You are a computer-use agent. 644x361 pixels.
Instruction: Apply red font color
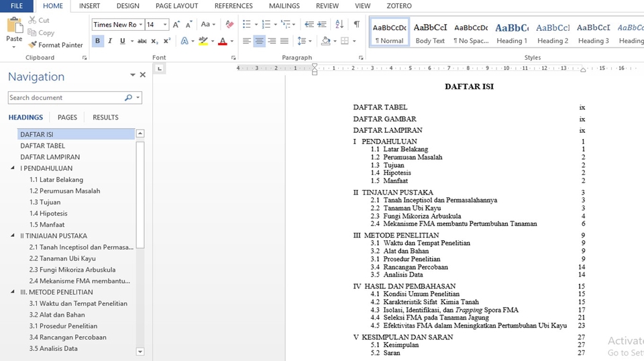[223, 41]
